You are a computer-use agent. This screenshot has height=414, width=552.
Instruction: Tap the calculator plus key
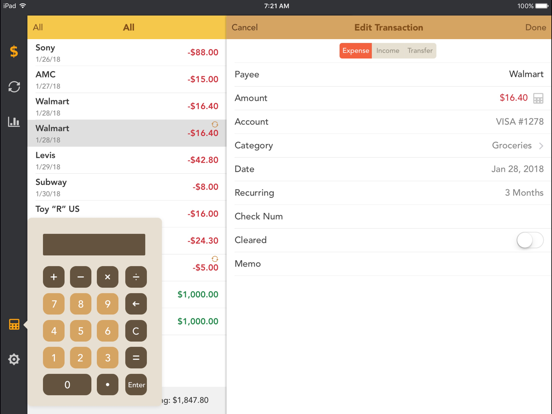[x=54, y=277]
